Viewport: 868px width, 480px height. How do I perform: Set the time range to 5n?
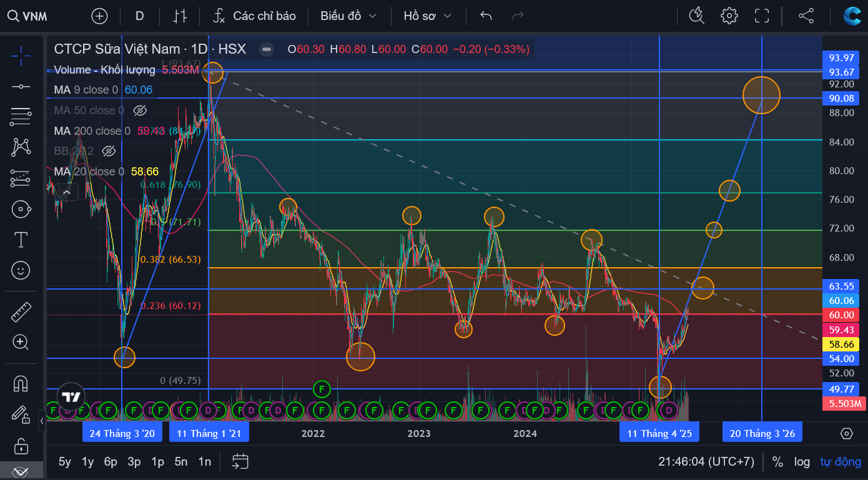click(x=181, y=462)
